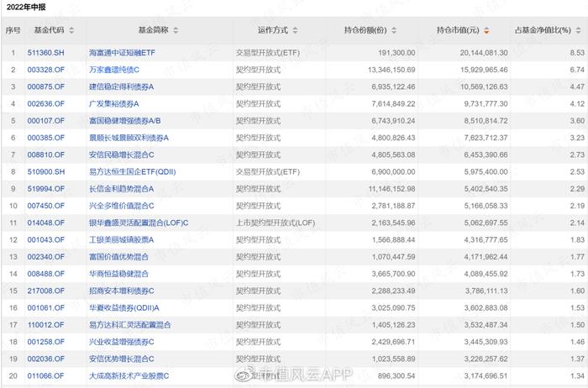
Task: Sort by 基金代码 using its sort arrows
Action: coord(71,30)
